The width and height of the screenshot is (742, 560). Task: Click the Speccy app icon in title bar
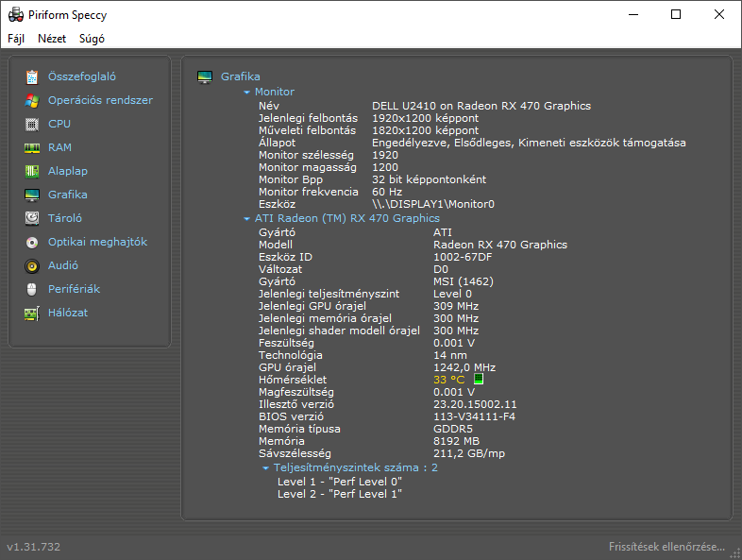click(16, 15)
